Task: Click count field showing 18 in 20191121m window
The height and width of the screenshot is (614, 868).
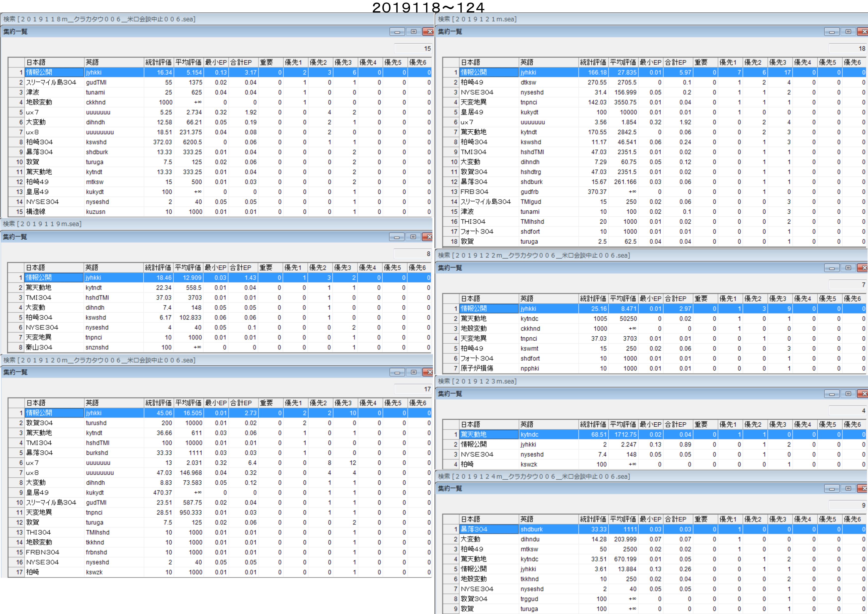Action: [x=847, y=48]
